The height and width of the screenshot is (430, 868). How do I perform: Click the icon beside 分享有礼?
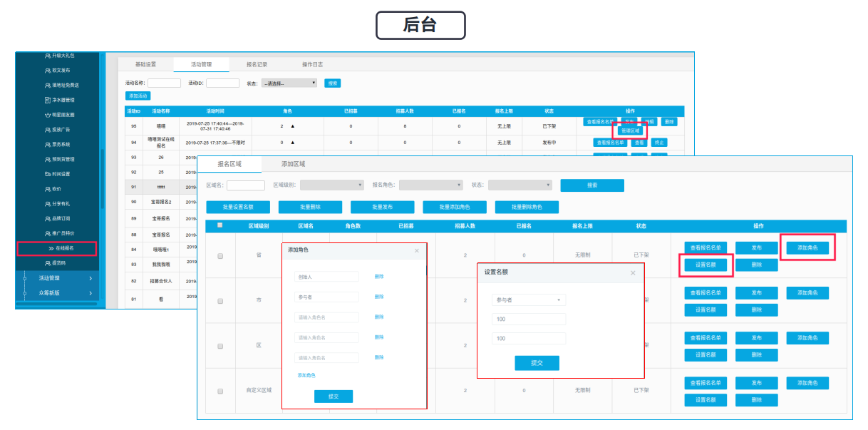coord(47,204)
